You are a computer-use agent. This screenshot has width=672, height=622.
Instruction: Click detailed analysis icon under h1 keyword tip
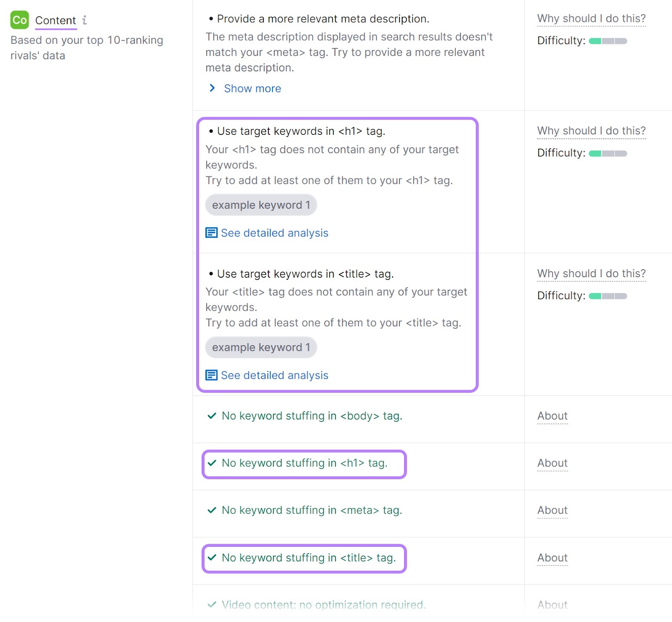212,232
